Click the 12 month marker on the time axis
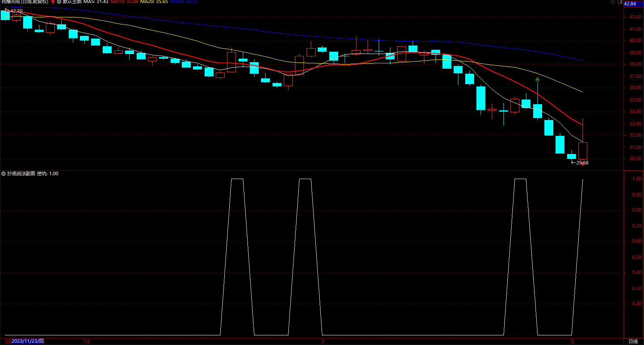This screenshot has height=345, width=644. 87,342
